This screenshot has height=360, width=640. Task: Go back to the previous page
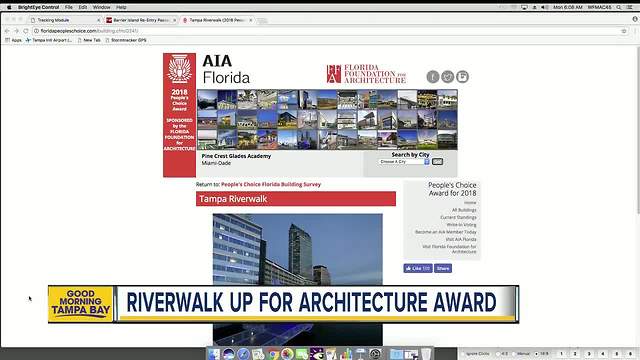point(7,31)
